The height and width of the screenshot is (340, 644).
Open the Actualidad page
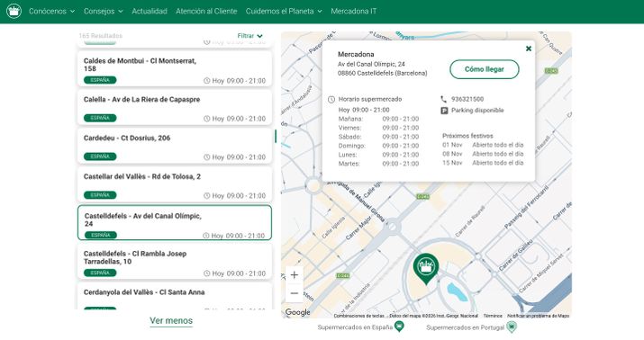[x=150, y=11]
